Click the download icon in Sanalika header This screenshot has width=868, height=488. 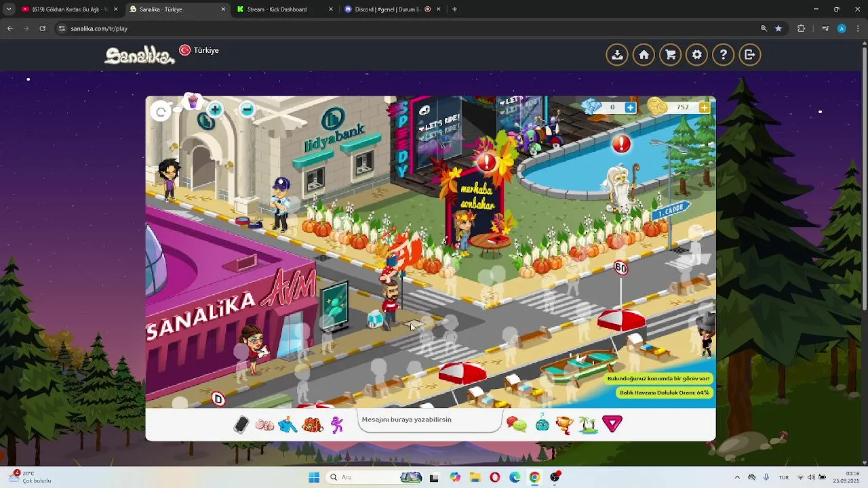pyautogui.click(x=617, y=55)
